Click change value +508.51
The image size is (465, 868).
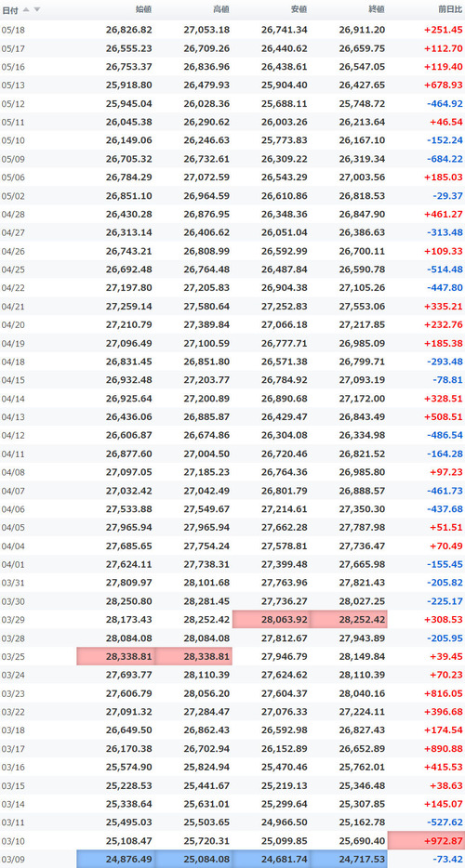click(x=444, y=417)
